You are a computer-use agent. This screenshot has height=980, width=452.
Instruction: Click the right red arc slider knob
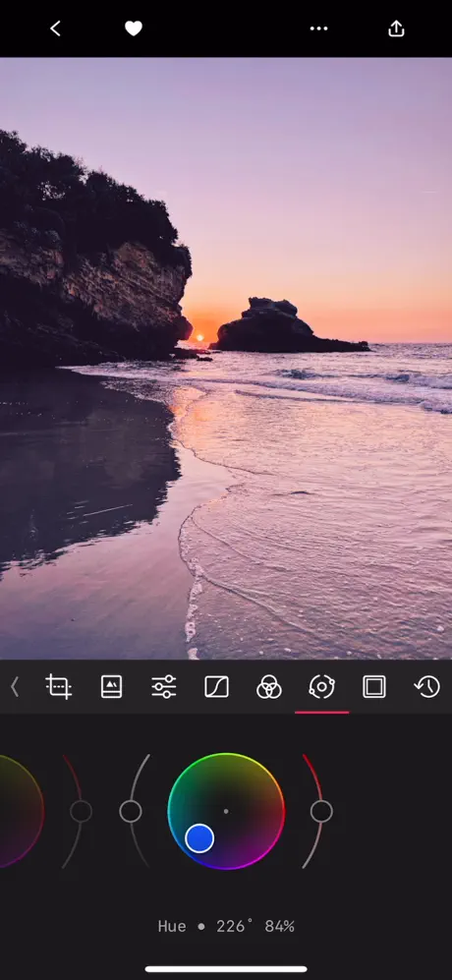(321, 811)
